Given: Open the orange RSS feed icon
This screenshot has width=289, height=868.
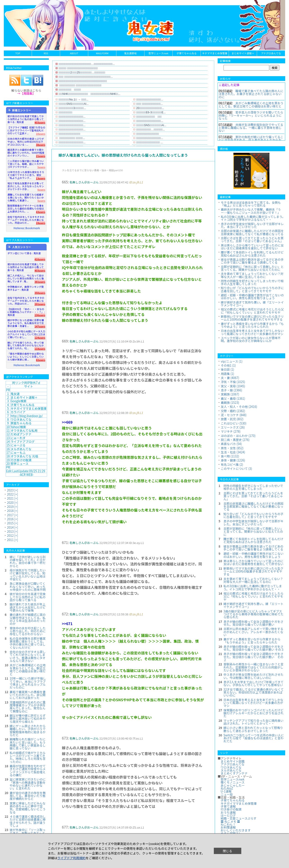Looking at the screenshot, I should (14, 80).
